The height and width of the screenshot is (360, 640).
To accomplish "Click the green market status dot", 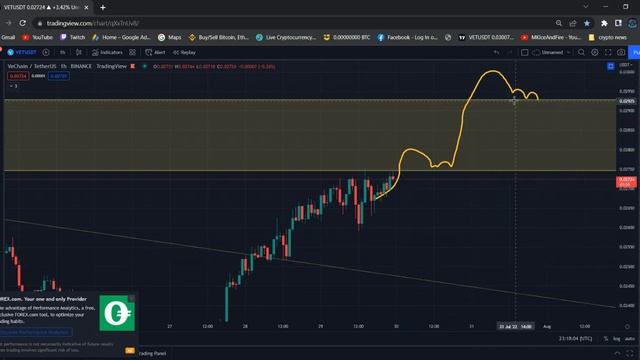I will point(144,66).
